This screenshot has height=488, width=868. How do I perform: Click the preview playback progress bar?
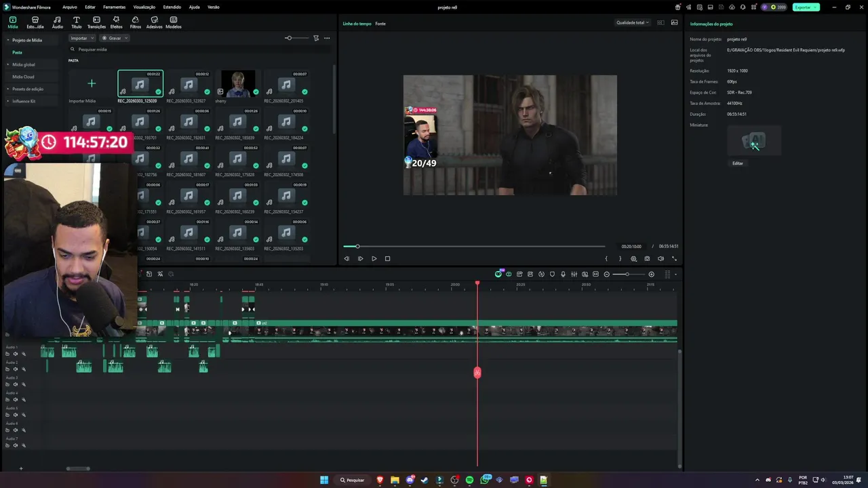coord(474,246)
